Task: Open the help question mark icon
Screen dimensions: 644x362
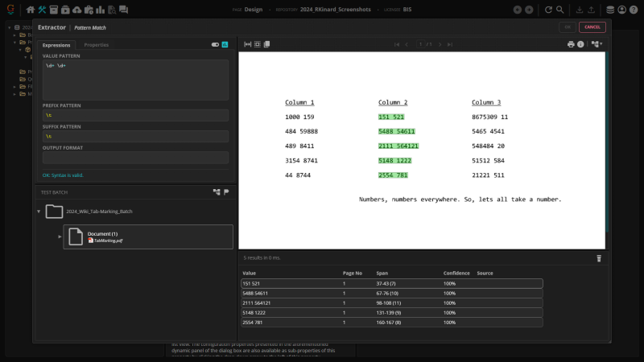Action: pyautogui.click(x=634, y=10)
